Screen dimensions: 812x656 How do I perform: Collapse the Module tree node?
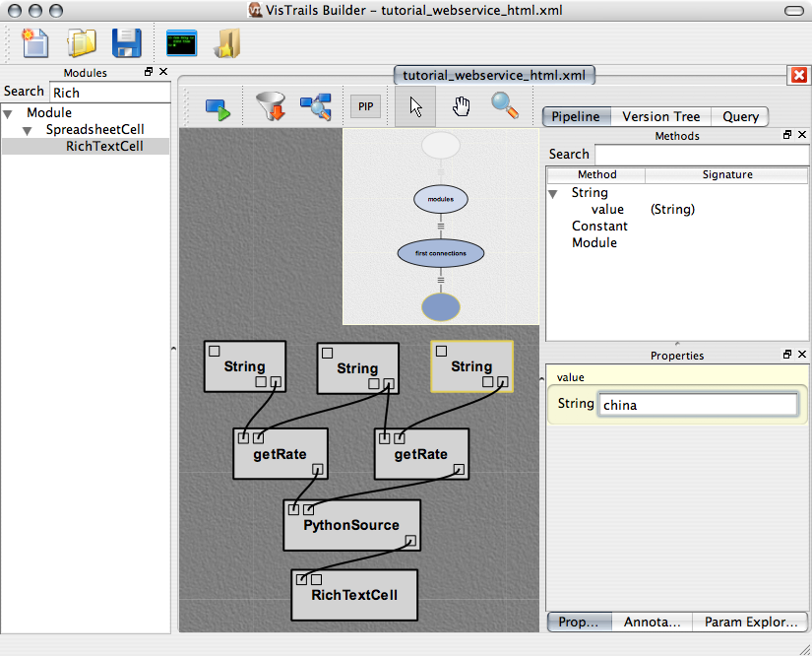point(9,113)
